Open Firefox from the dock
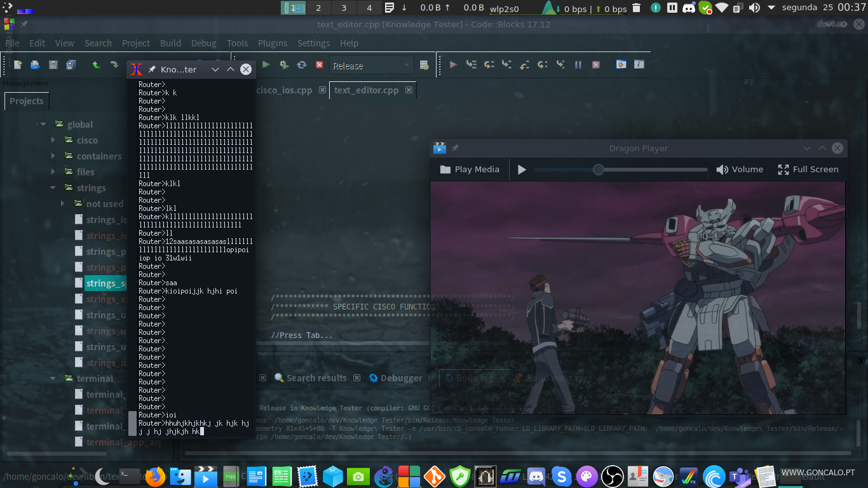Screen dimensions: 868x488 click(x=155, y=476)
